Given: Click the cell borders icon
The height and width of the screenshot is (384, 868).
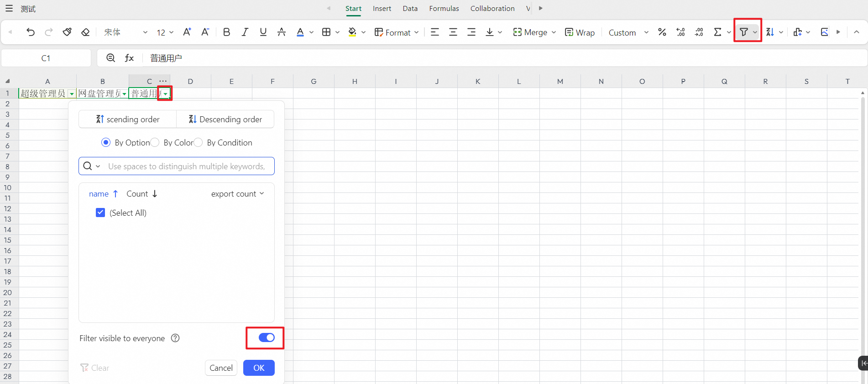Looking at the screenshot, I should (326, 32).
